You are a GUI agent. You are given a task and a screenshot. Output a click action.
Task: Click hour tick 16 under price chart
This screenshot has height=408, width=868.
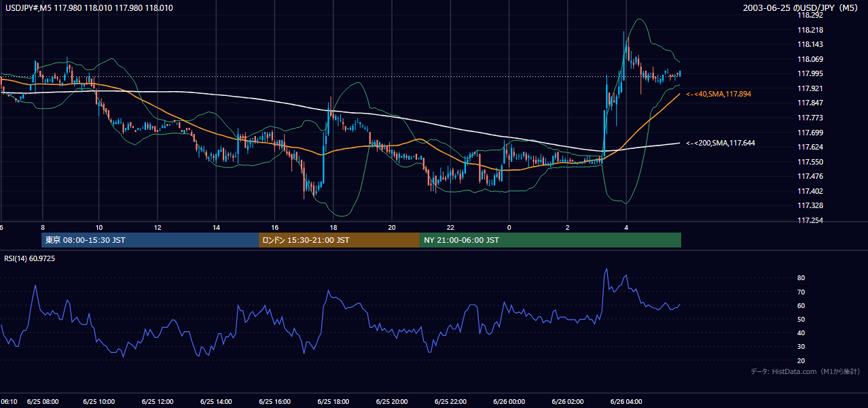[274, 227]
